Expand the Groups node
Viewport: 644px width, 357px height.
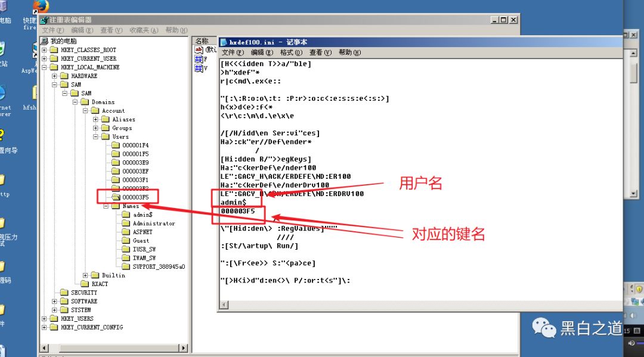95,128
